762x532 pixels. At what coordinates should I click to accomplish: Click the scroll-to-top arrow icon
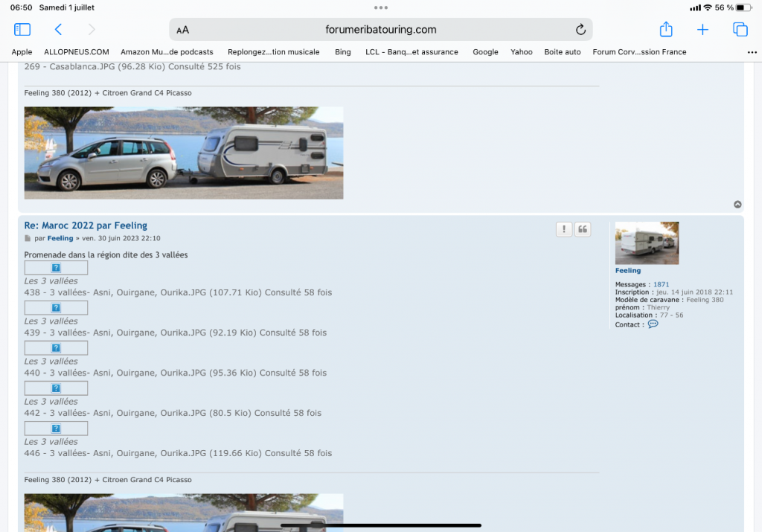(x=737, y=205)
